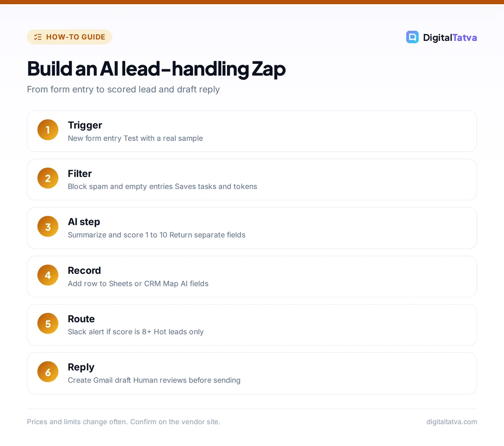
Task: Select the step 6 numbered circle for Reply
Action: pos(48,372)
